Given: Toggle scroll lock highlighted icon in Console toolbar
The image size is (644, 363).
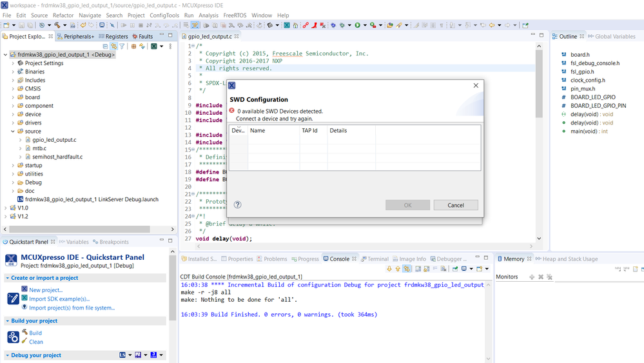Looking at the screenshot, I should click(407, 269).
